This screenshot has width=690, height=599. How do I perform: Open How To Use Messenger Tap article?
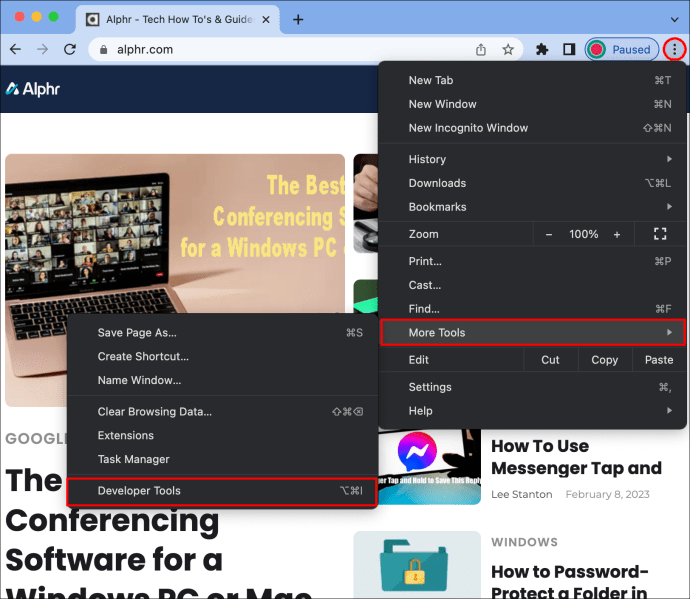click(576, 457)
